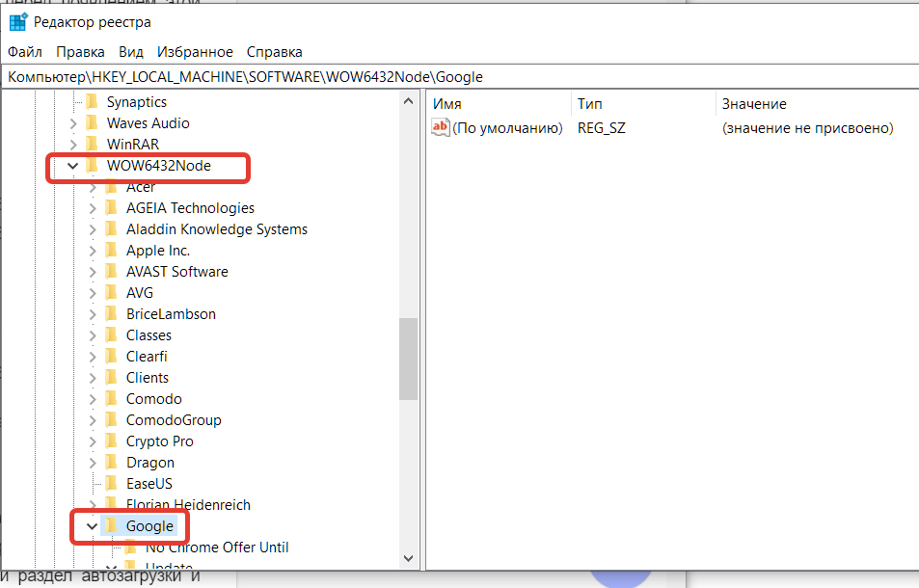Image resolution: width=919 pixels, height=588 pixels.
Task: Expand the Waves Audio key
Action: [x=73, y=123]
